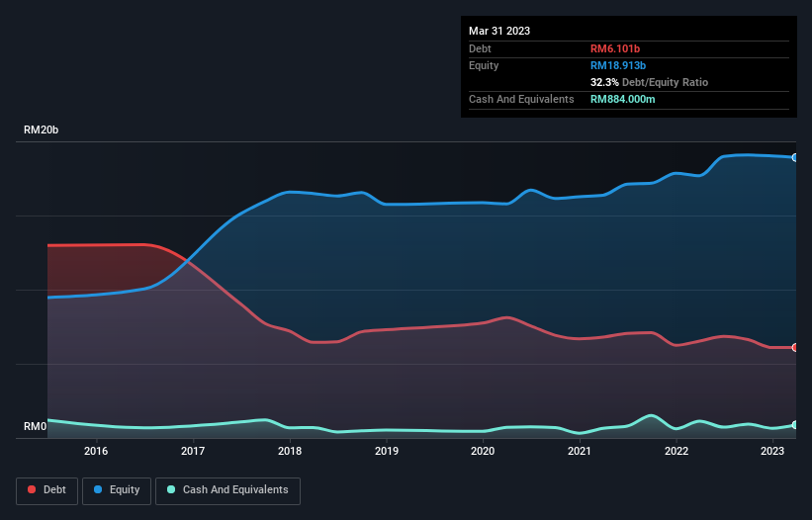The image size is (812, 520).
Task: Click the red Debt end marker at Mar 2023
Action: pos(795,348)
